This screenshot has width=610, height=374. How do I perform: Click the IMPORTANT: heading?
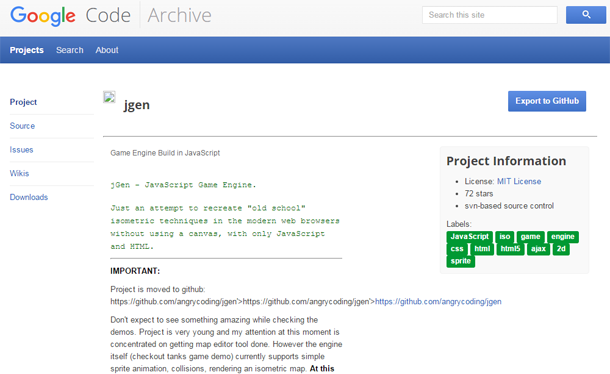[135, 271]
